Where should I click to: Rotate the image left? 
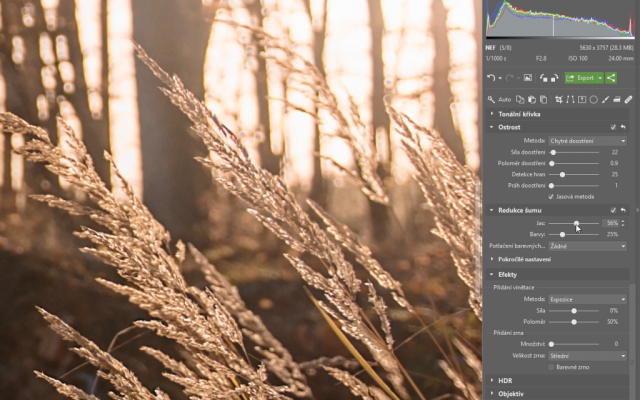click(544, 78)
